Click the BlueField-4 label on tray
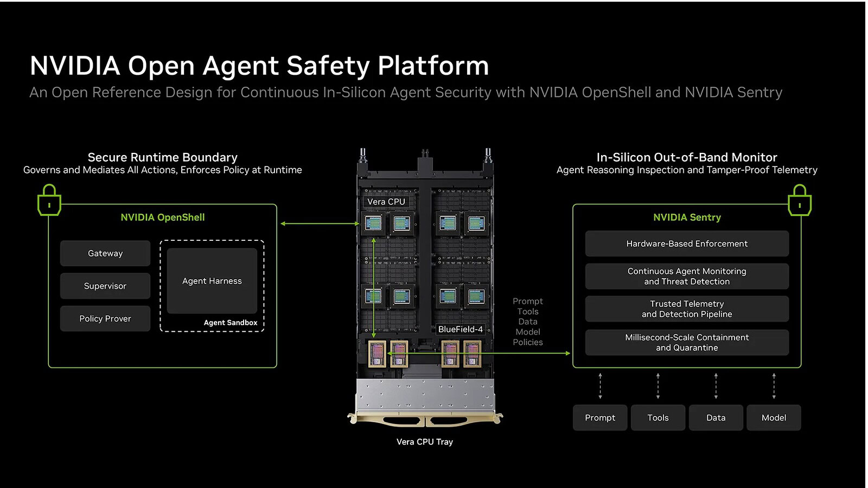868x488 pixels. pyautogui.click(x=461, y=329)
